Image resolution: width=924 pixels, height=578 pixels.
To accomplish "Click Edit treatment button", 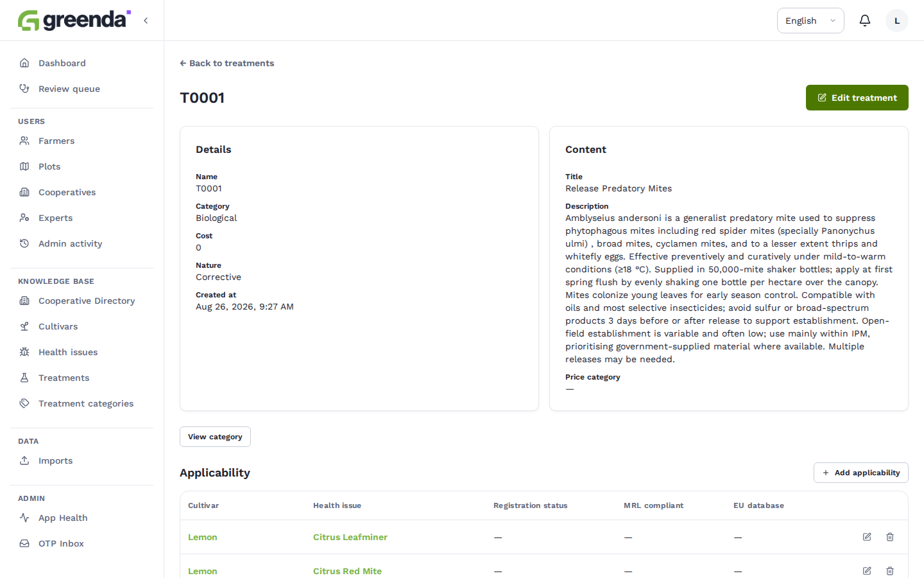I will (x=857, y=98).
